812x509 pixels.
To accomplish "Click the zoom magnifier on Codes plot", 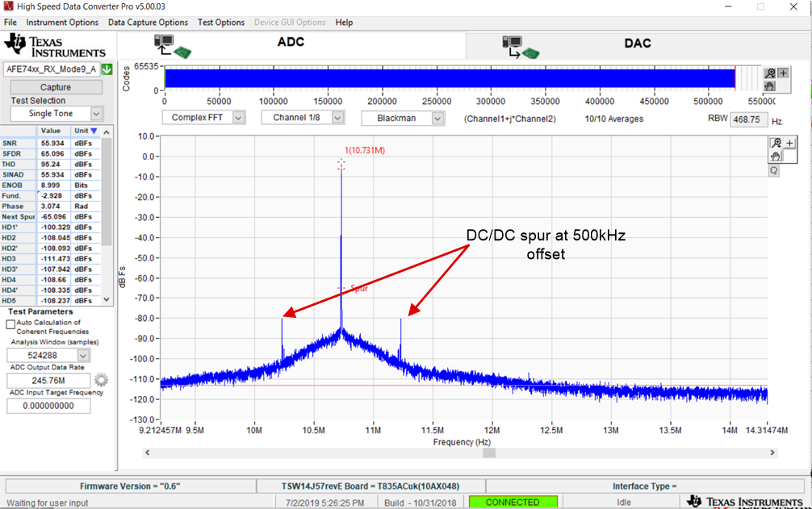I will (771, 73).
